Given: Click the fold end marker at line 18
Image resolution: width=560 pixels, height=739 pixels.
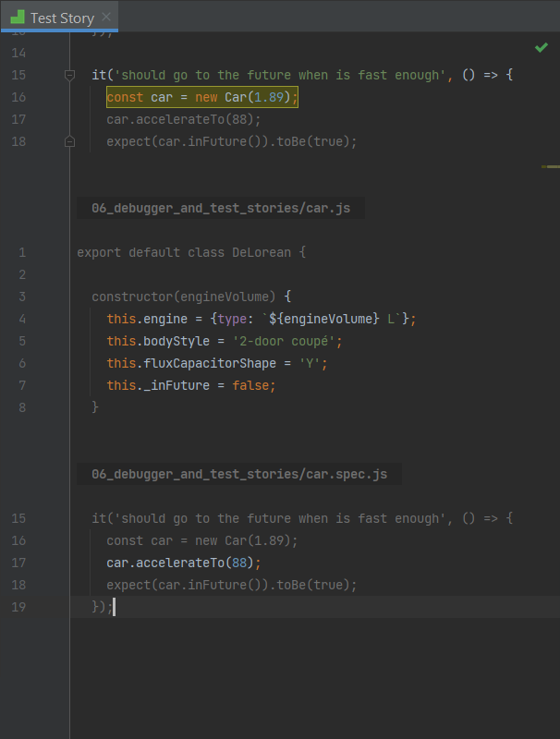Looking at the screenshot, I should pos(69,142).
